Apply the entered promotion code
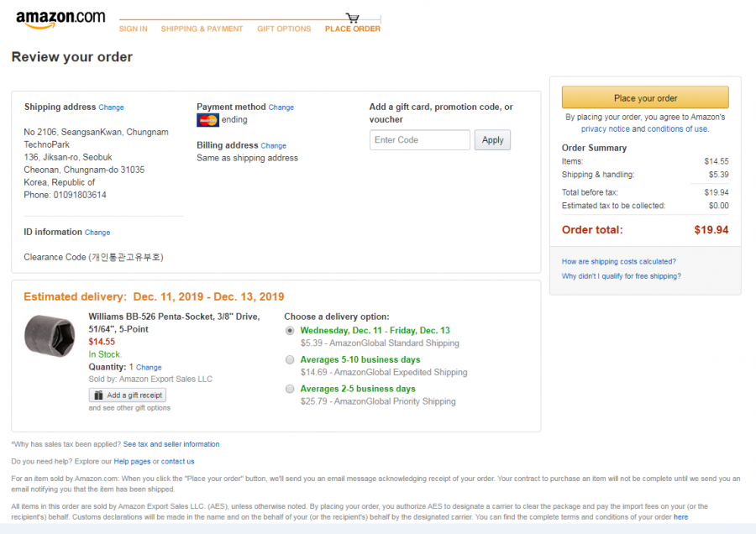 tap(492, 140)
